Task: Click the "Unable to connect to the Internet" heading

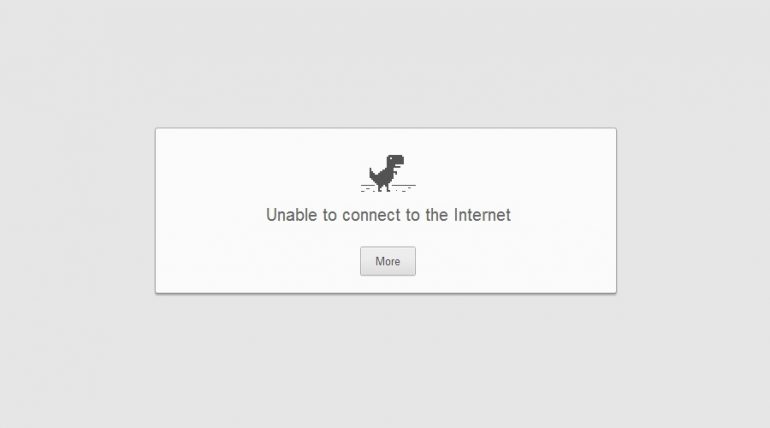Action: point(388,215)
